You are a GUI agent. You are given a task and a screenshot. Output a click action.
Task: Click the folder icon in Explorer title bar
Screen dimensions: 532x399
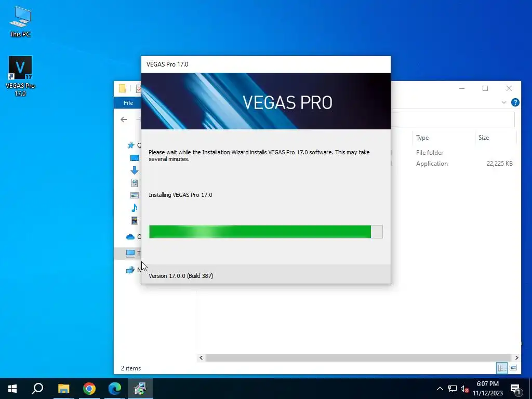122,88
